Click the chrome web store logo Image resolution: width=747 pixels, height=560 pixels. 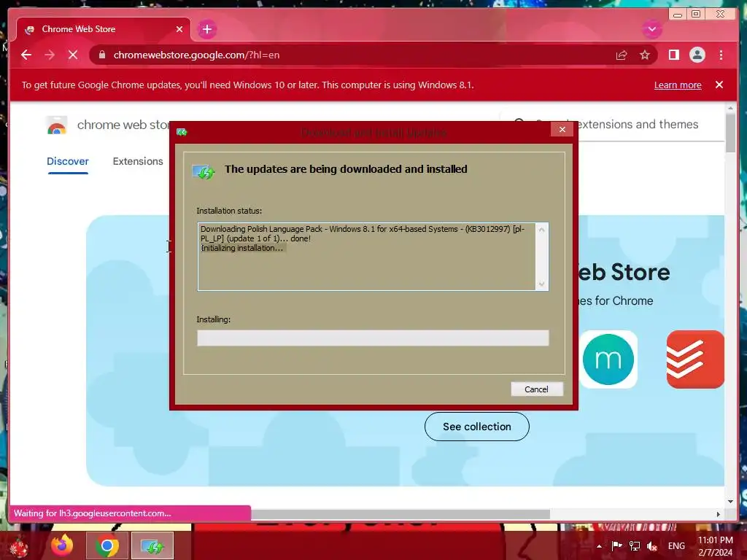click(57, 125)
